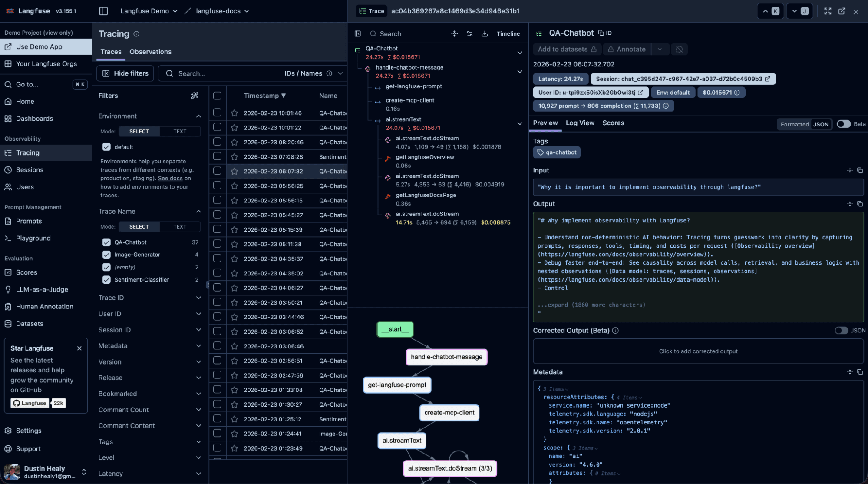Image resolution: width=868 pixels, height=484 pixels.
Task: Clear filters with the wand icon
Action: [195, 96]
